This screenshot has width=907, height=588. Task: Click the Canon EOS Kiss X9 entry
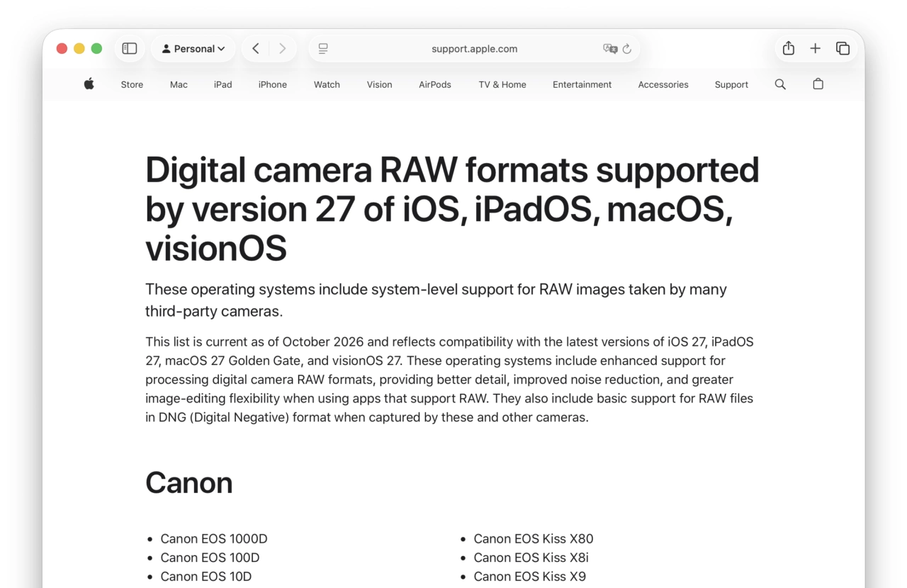tap(530, 577)
